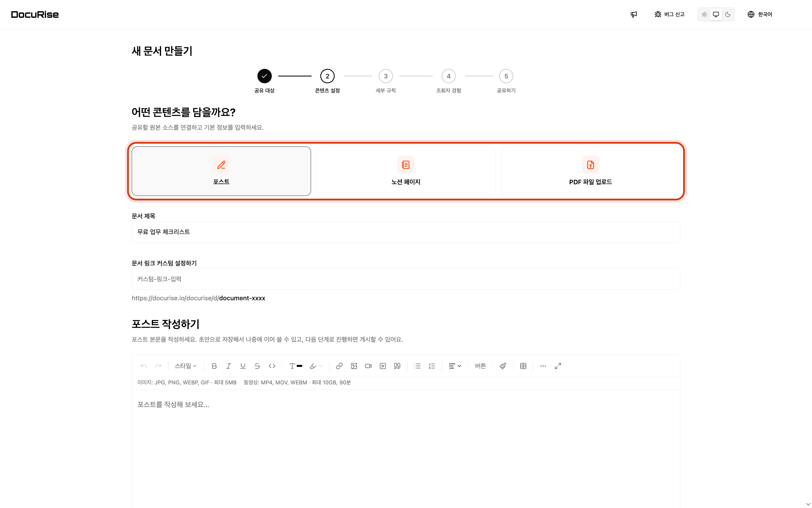Toggle bulleted list
812x508 pixels.
pyautogui.click(x=417, y=366)
